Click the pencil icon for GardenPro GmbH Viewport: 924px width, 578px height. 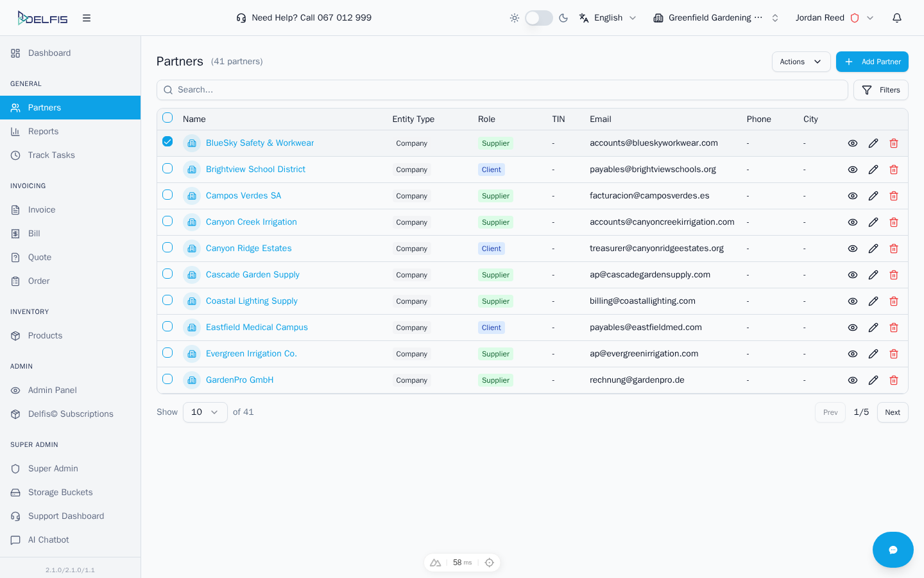click(873, 380)
